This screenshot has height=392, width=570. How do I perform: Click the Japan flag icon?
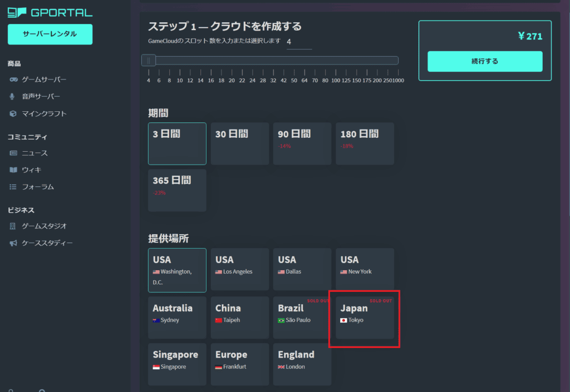[343, 320]
